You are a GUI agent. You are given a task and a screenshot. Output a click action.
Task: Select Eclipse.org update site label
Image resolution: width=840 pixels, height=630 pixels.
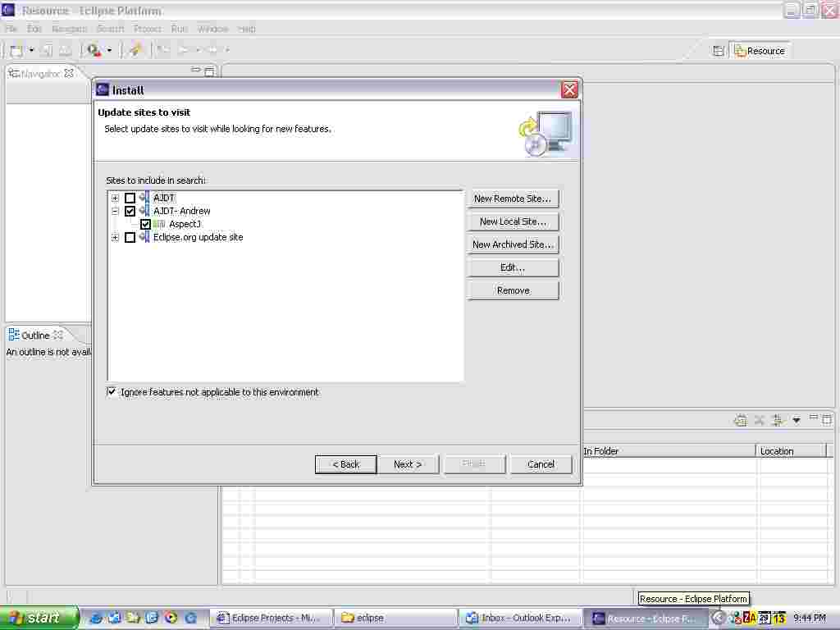198,237
